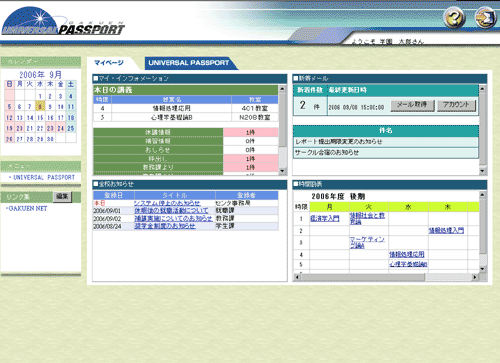500x363 pixels.
Task: Click the おしらせ row in My Information
Action: (186, 150)
